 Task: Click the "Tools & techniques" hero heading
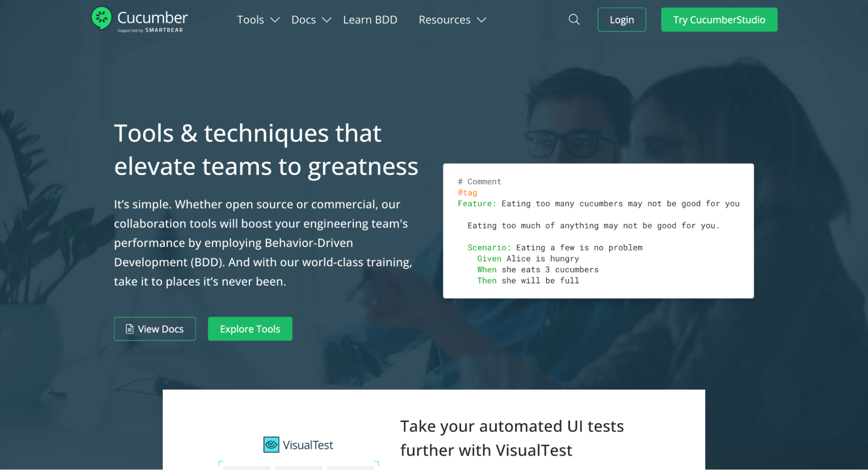click(266, 149)
